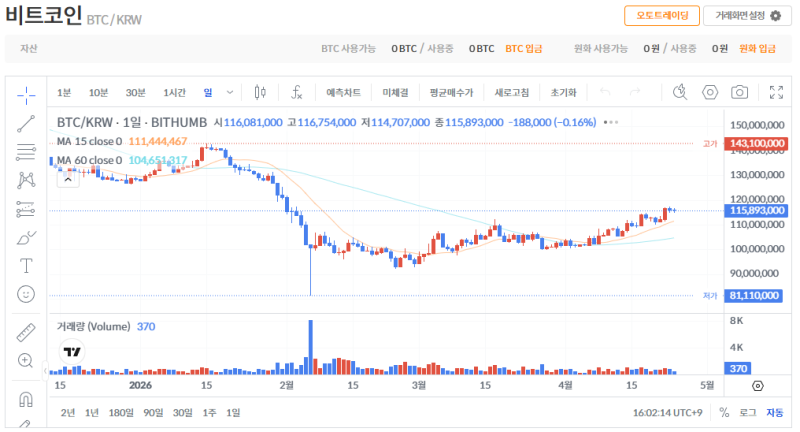Image resolution: width=800 pixels, height=432 pixels.
Task: Open the fx indicators menu
Action: (296, 92)
